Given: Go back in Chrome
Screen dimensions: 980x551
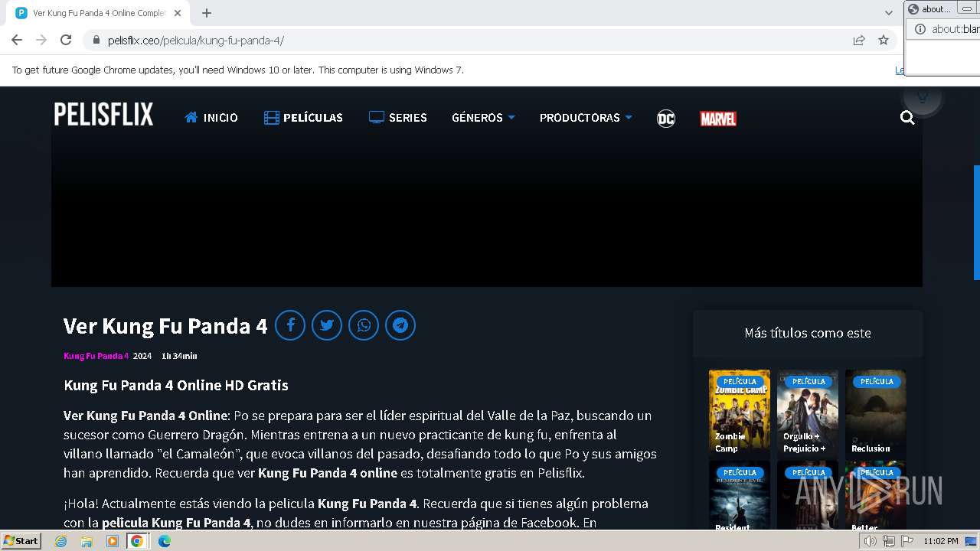Looking at the screenshot, I should pos(17,40).
